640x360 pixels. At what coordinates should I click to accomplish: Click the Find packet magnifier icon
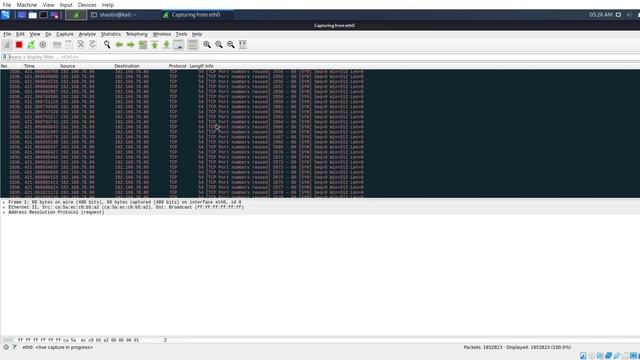tap(107, 45)
